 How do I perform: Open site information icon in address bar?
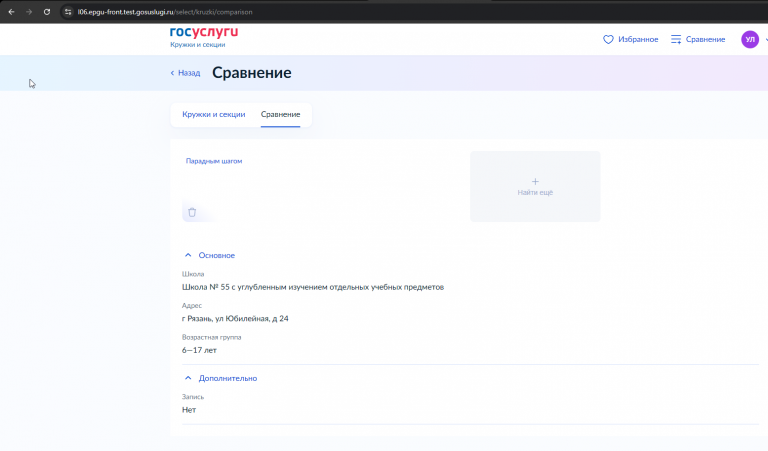tap(68, 12)
